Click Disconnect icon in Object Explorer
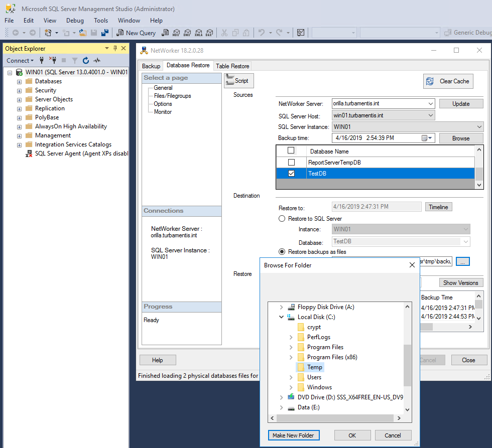The width and height of the screenshot is (492, 448). click(x=53, y=60)
